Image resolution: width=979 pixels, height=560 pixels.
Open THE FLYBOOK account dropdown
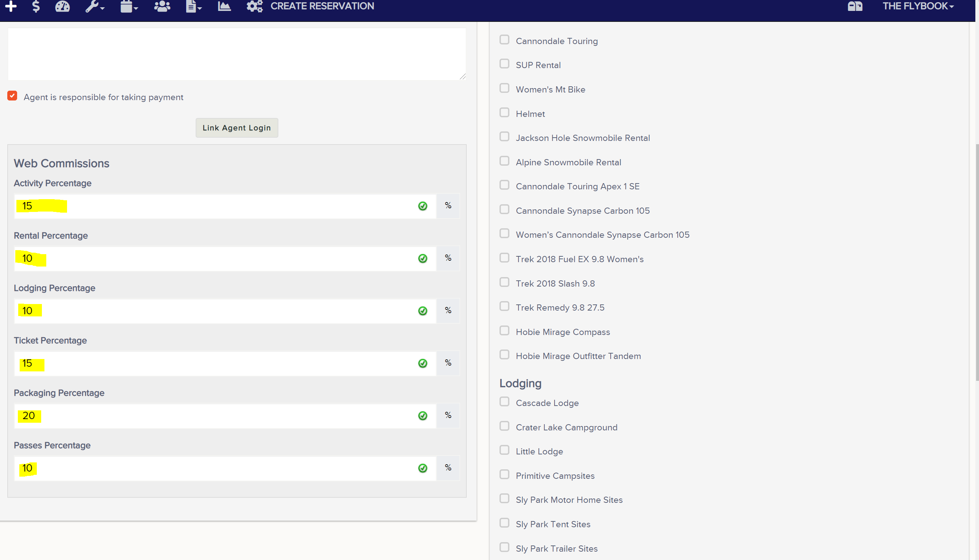pos(918,6)
